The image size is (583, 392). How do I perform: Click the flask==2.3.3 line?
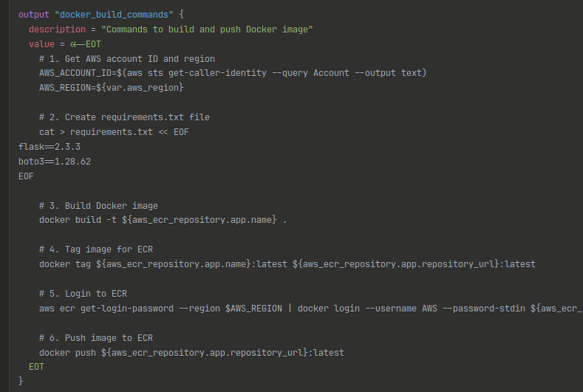(x=50, y=147)
